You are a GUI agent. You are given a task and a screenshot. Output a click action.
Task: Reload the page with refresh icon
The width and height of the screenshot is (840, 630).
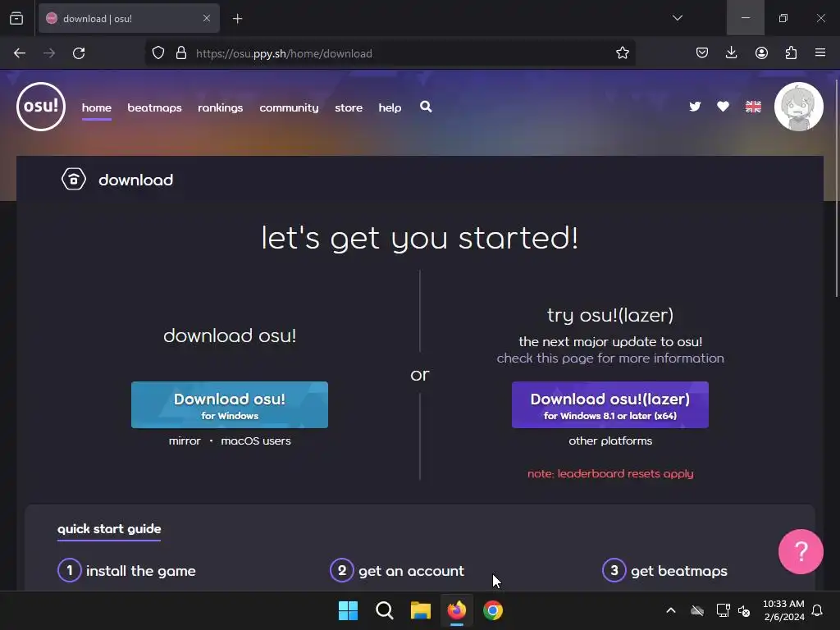pyautogui.click(x=79, y=53)
